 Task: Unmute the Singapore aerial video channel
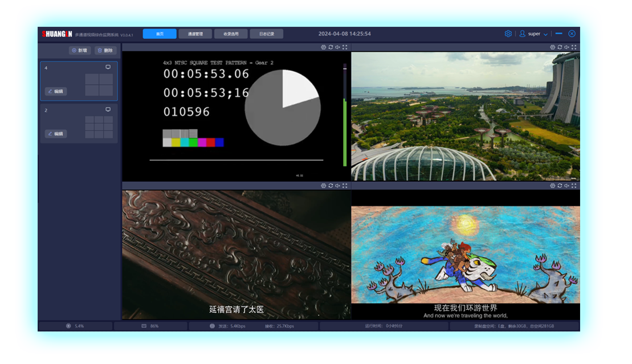point(566,47)
